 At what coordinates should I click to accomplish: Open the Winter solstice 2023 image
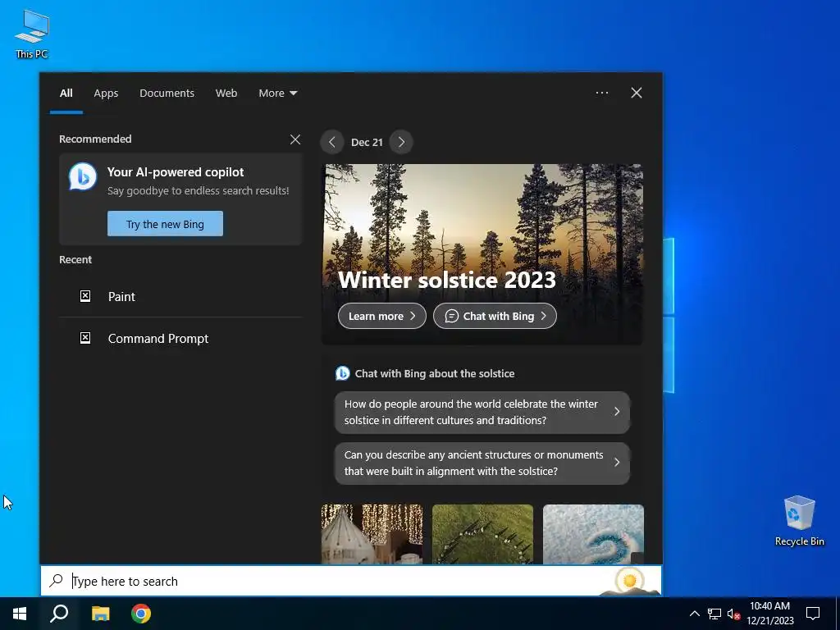(482, 254)
